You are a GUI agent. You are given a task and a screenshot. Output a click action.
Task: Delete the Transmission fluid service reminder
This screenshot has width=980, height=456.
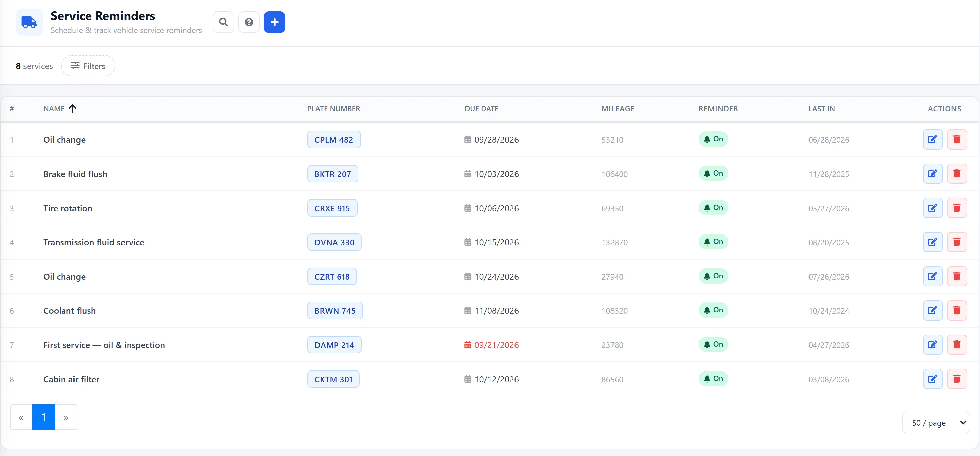[x=957, y=242]
